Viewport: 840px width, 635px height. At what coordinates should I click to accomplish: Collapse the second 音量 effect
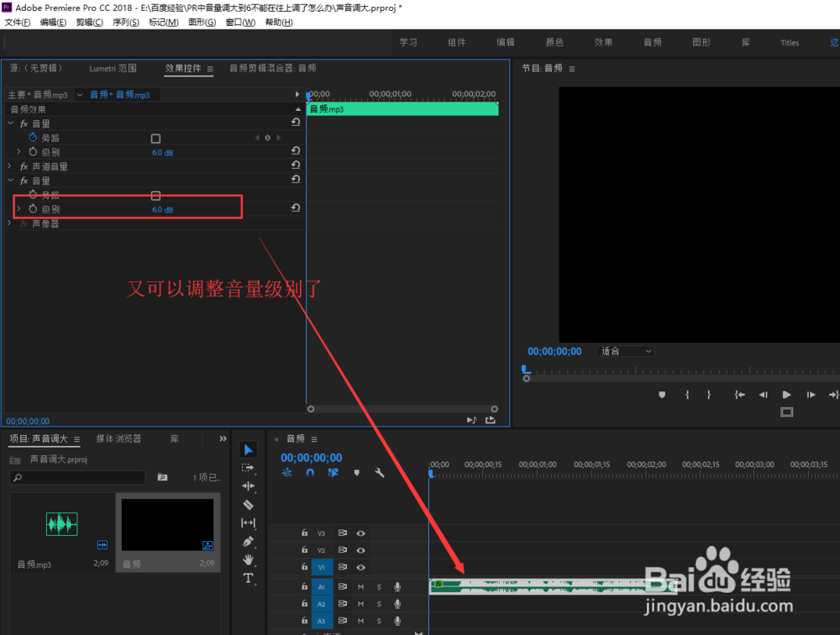point(11,181)
